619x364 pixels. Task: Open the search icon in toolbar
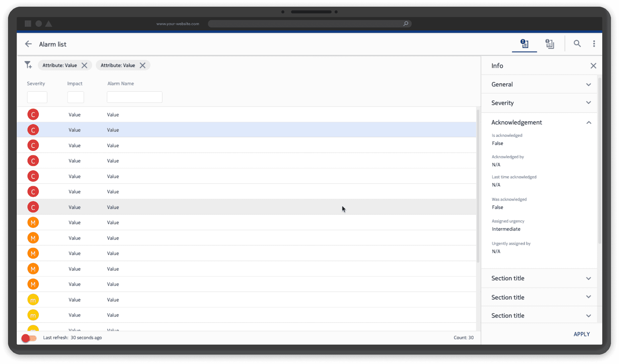577,44
